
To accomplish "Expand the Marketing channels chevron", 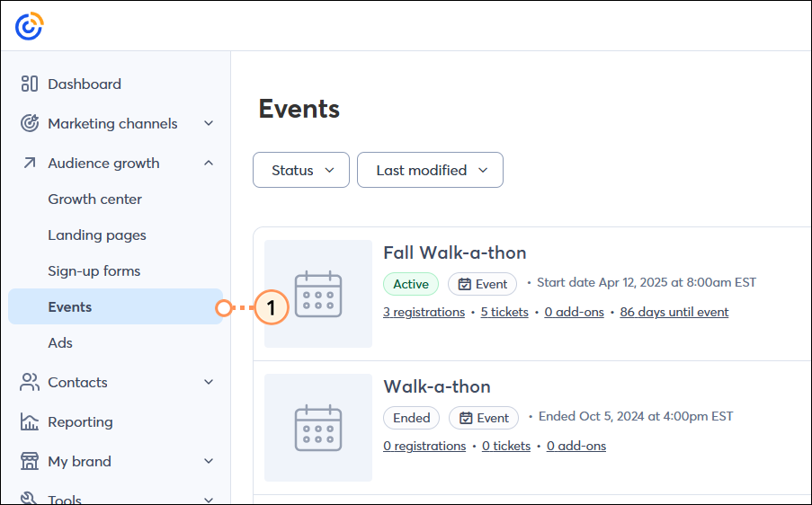I will point(209,123).
